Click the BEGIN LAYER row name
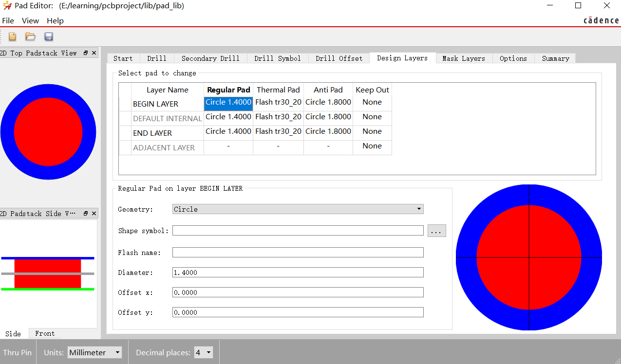621x364 pixels. click(168, 104)
